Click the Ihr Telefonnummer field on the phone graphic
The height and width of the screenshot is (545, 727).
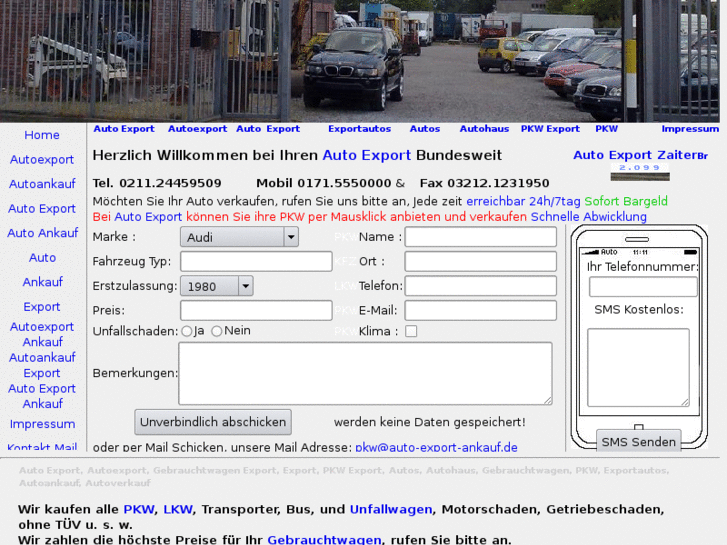coord(643,287)
